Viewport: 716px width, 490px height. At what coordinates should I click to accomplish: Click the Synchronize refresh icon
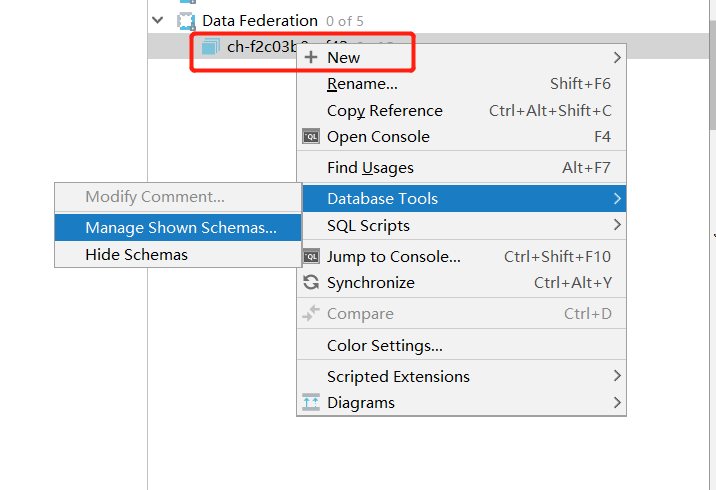(311, 283)
